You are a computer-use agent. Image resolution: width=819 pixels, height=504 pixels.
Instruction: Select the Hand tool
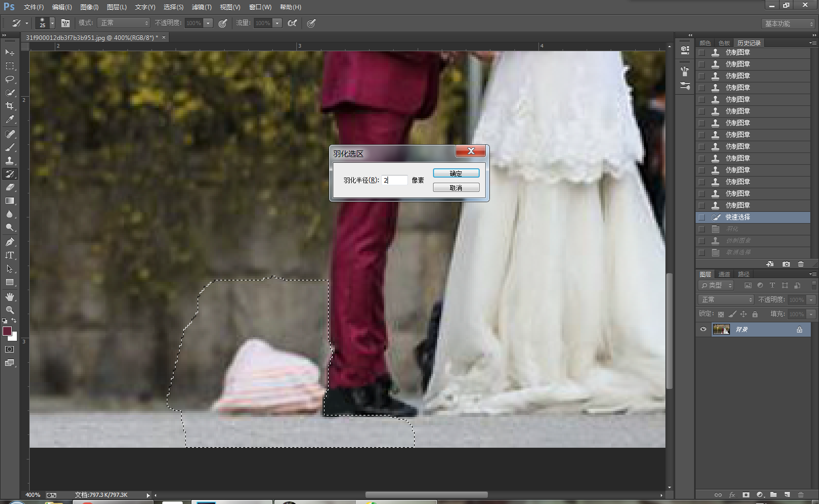tap(10, 297)
